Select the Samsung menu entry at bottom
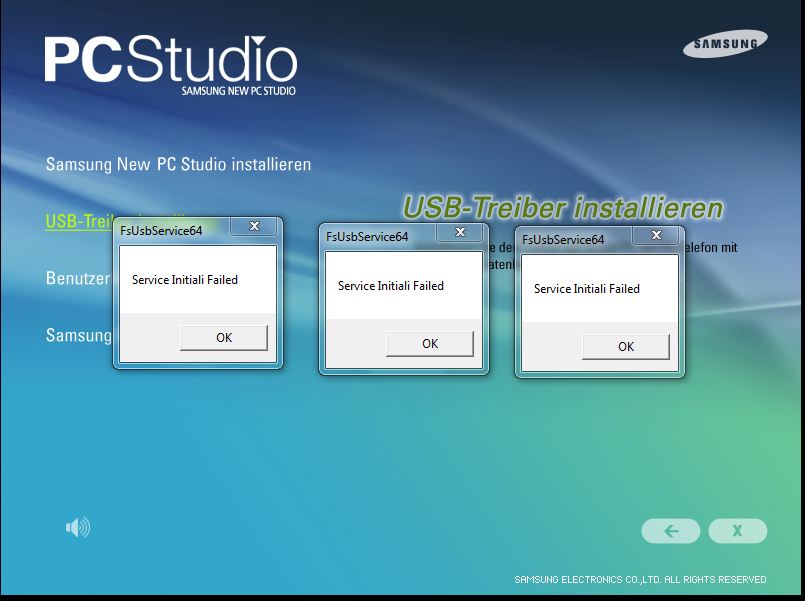 [x=79, y=335]
